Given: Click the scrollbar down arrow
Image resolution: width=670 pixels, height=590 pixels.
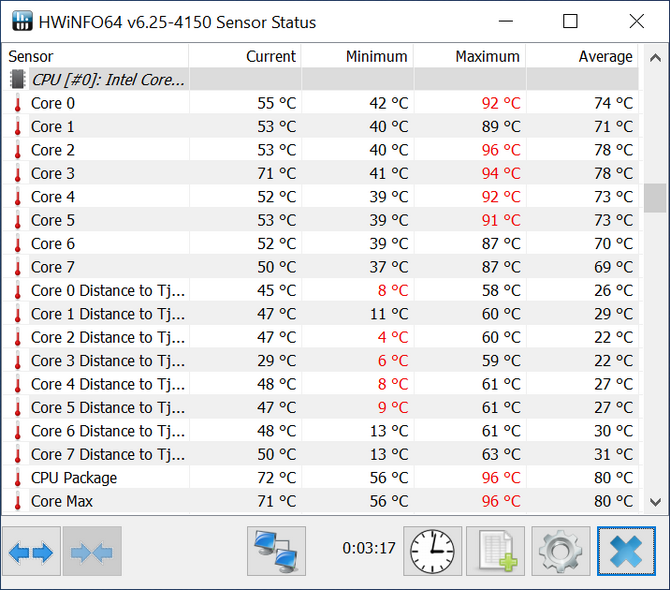Looking at the screenshot, I should (655, 502).
